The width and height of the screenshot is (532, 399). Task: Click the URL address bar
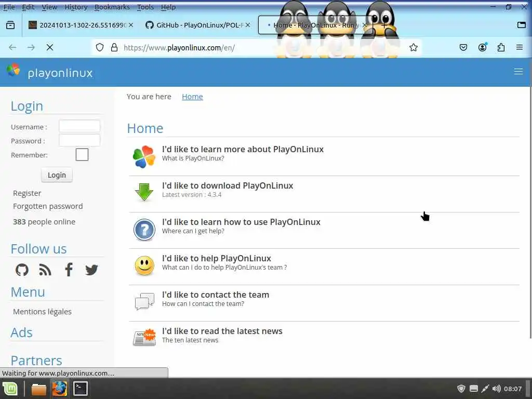(x=256, y=47)
